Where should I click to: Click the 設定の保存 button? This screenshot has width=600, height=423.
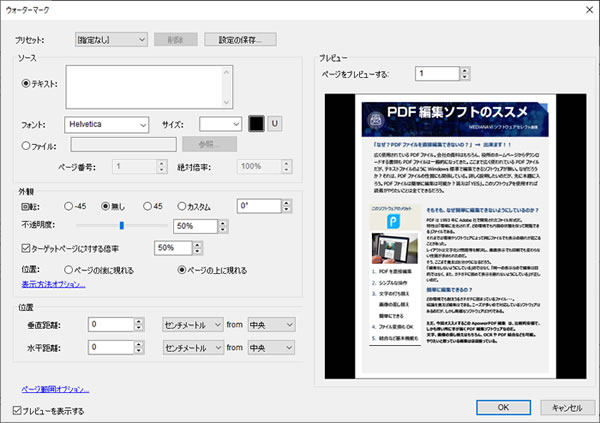239,39
